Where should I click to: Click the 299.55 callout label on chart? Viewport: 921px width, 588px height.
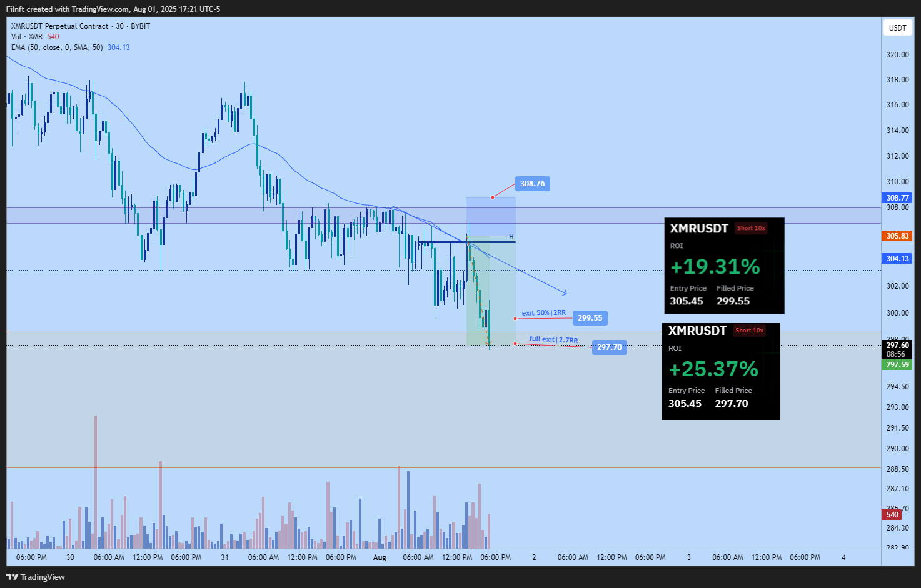590,318
